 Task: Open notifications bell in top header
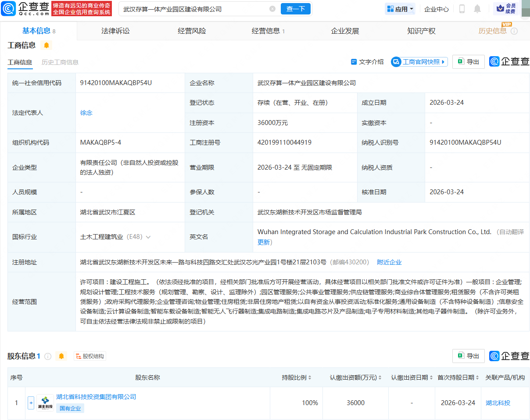pyautogui.click(x=477, y=9)
